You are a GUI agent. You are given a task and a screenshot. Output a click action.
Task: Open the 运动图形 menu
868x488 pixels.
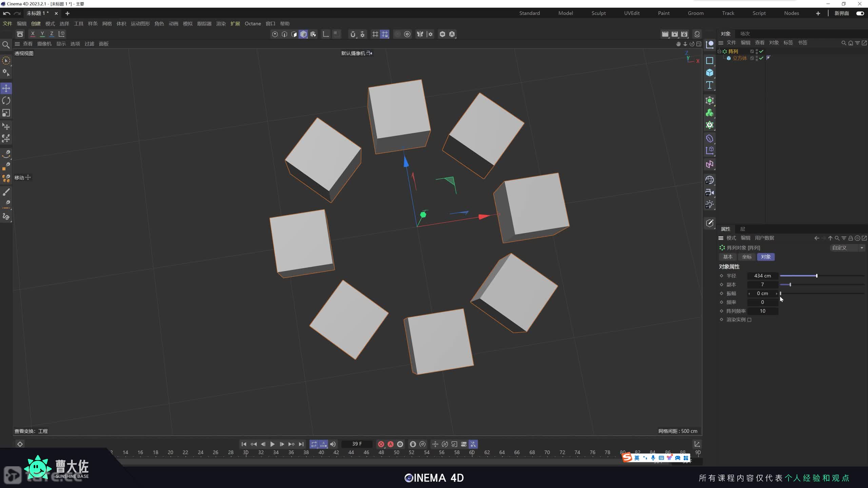[140, 24]
